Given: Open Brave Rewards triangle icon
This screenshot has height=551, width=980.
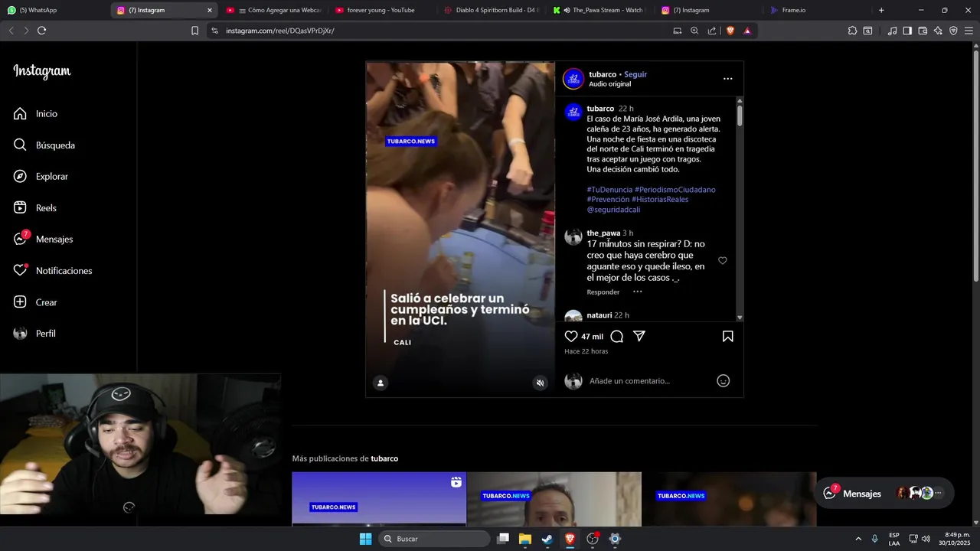Looking at the screenshot, I should click(x=747, y=31).
